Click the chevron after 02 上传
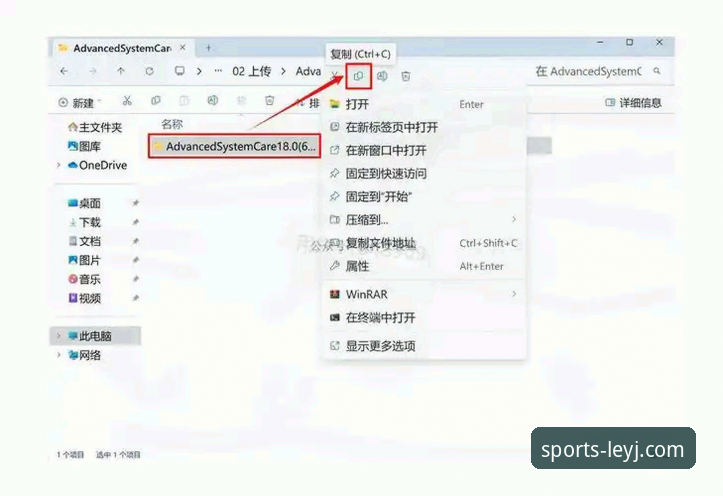The width and height of the screenshot is (723, 496). (283, 71)
